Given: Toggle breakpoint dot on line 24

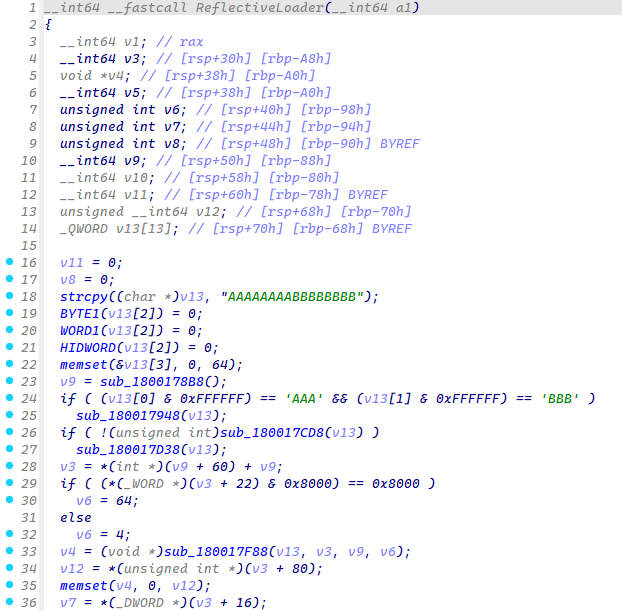Looking at the screenshot, I should [x=10, y=398].
